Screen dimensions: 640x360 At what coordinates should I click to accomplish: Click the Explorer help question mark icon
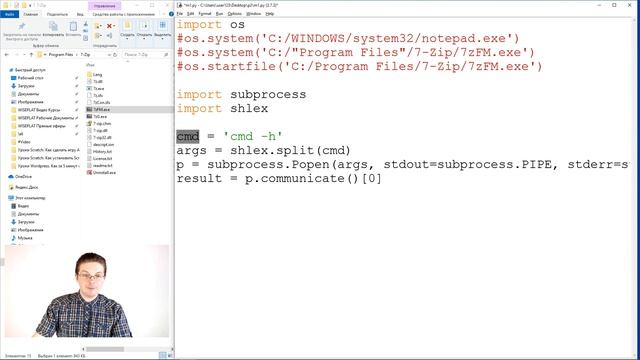[x=171, y=14]
